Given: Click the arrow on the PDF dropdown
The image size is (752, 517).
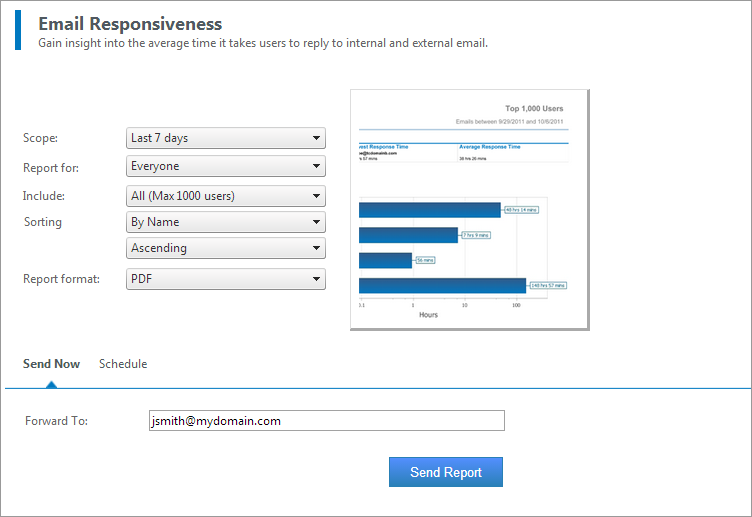Looking at the screenshot, I should (x=316, y=279).
